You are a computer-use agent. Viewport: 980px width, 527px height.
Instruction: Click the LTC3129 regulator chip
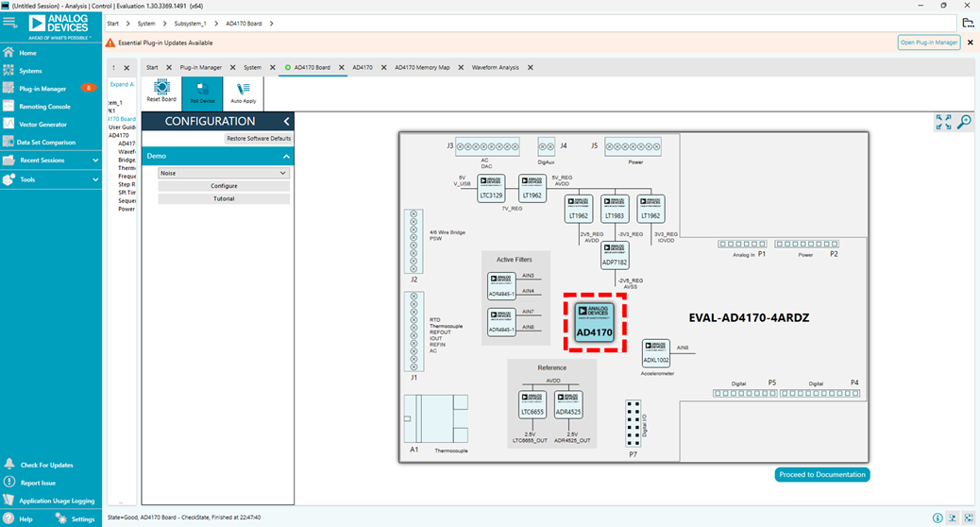pyautogui.click(x=491, y=188)
